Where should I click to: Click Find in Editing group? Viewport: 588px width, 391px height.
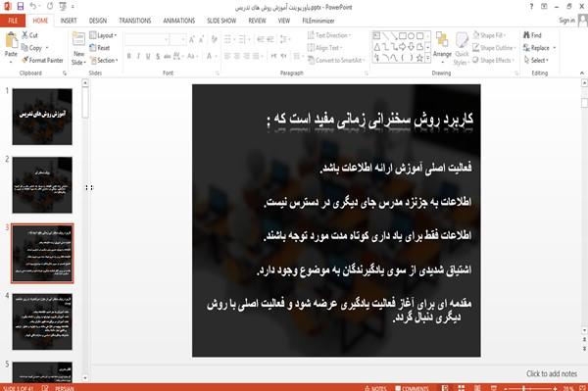coord(532,35)
